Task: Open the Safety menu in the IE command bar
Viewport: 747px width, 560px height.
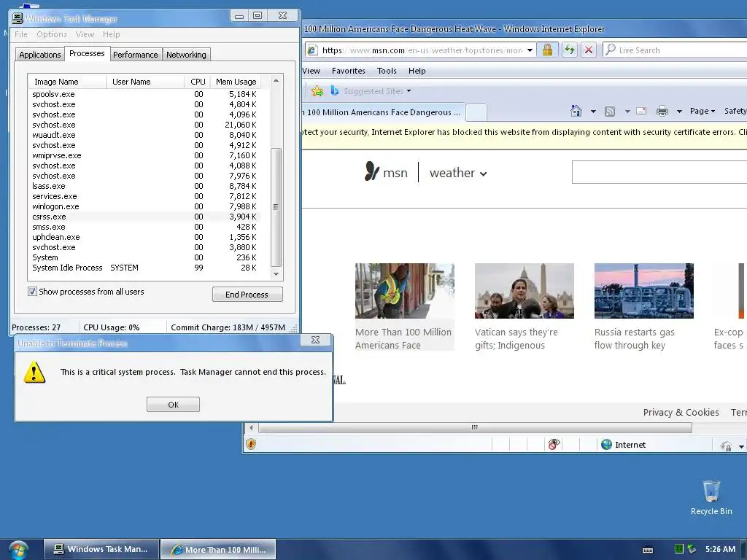Action: click(x=735, y=111)
